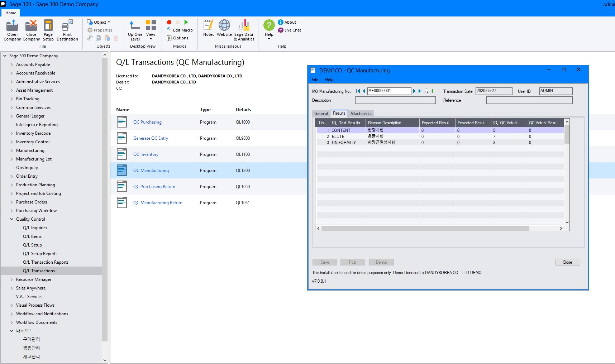Expand Accounts Receivable node
This screenshot has height=364, width=615.
12,73
